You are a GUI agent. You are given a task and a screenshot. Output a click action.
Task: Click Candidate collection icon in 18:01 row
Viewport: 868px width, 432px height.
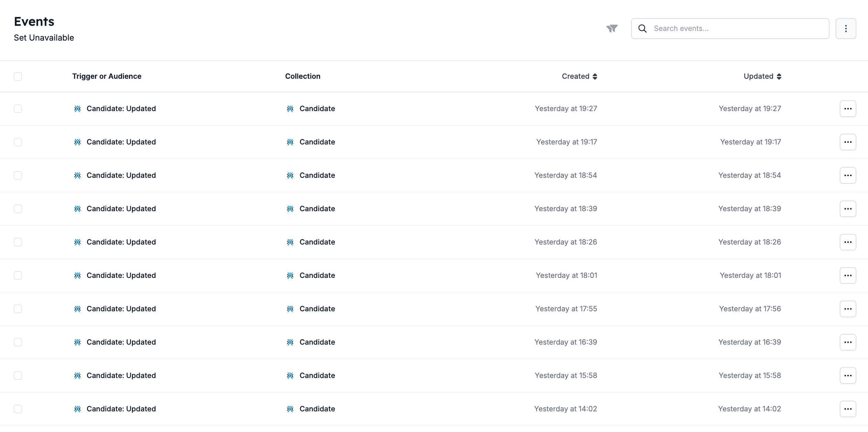point(290,276)
